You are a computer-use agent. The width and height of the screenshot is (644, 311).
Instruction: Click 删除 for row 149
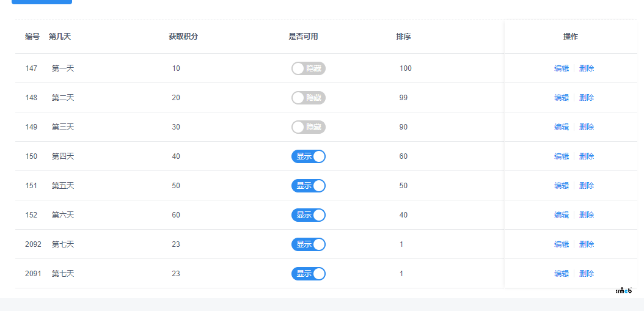click(x=587, y=127)
